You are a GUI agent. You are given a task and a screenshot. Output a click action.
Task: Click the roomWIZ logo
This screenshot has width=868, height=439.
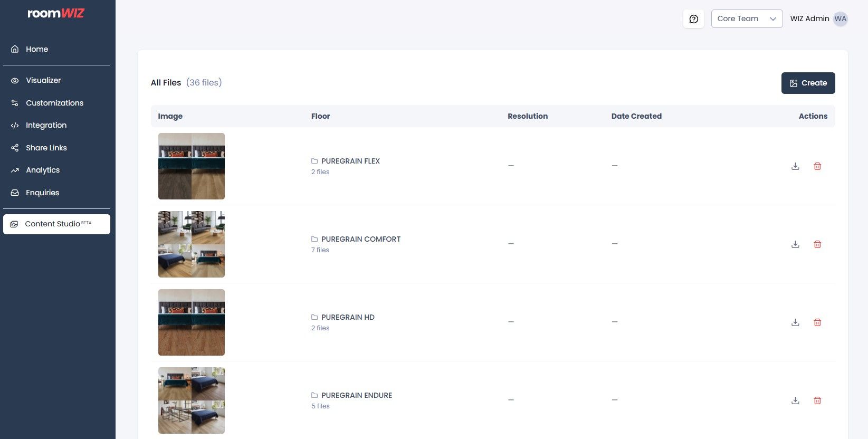click(x=56, y=13)
